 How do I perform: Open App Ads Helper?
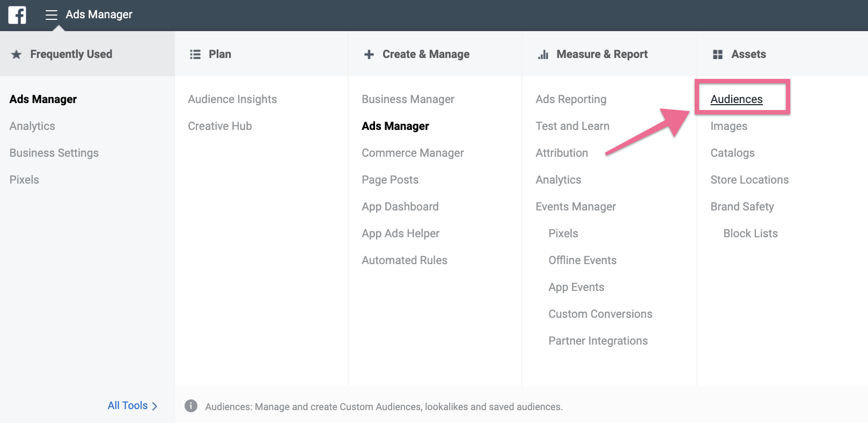[401, 234]
